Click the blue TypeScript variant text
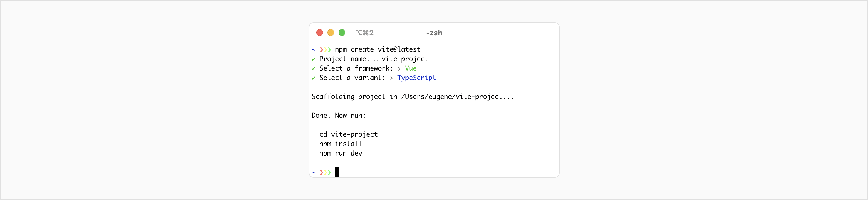 pyautogui.click(x=416, y=78)
